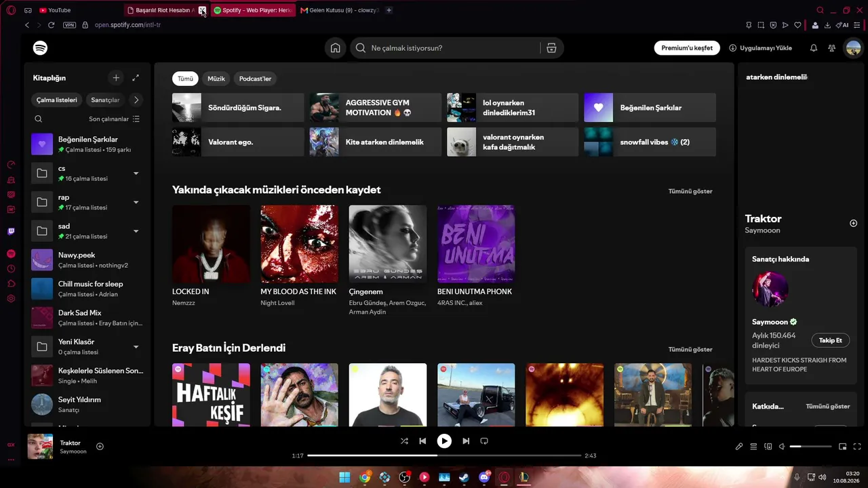This screenshot has width=868, height=488.
Task: Expand the Yeni Klasör folder
Action: pyautogui.click(x=136, y=347)
